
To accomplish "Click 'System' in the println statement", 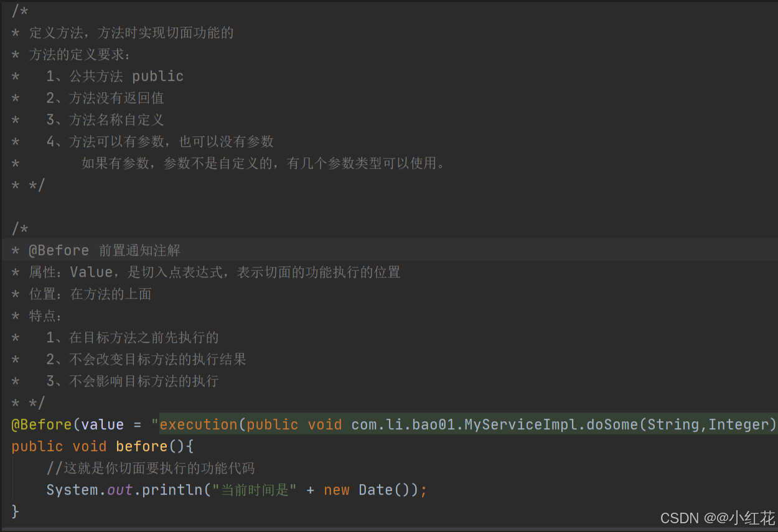I will (x=72, y=490).
